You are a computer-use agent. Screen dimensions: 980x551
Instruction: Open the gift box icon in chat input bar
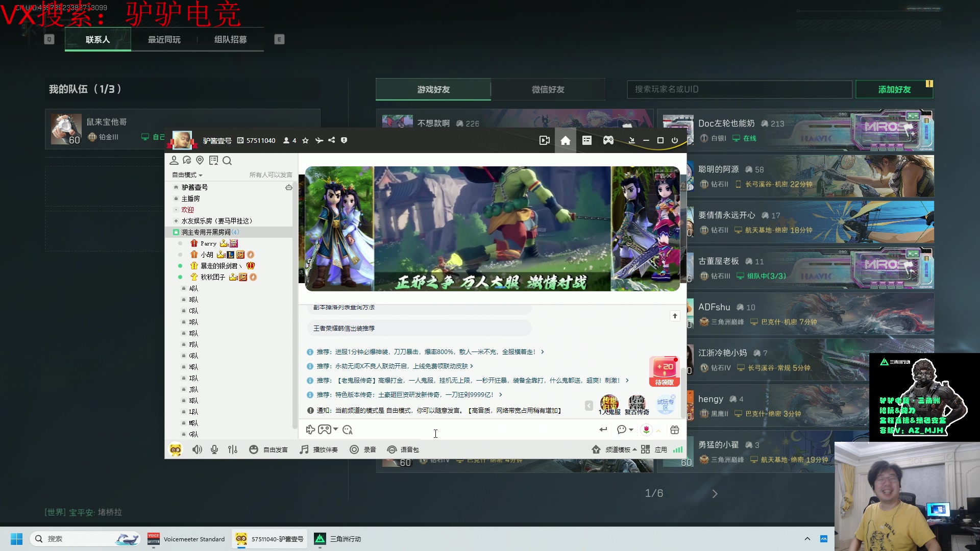pyautogui.click(x=674, y=430)
